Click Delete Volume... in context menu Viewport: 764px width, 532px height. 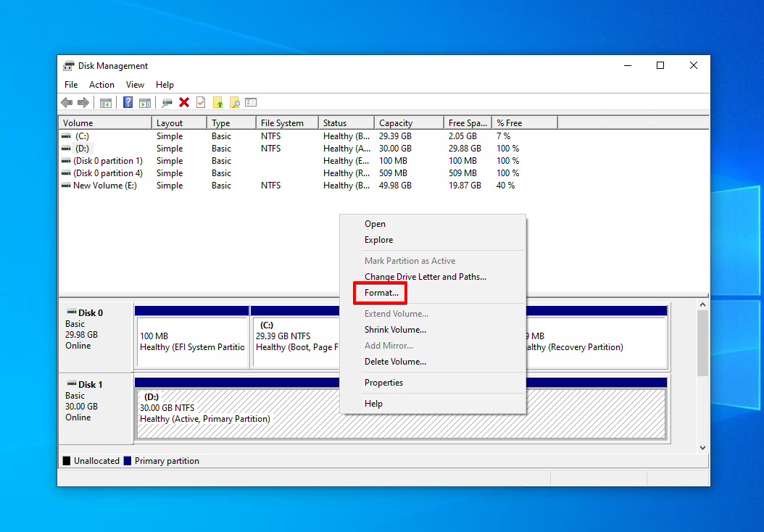click(x=395, y=362)
